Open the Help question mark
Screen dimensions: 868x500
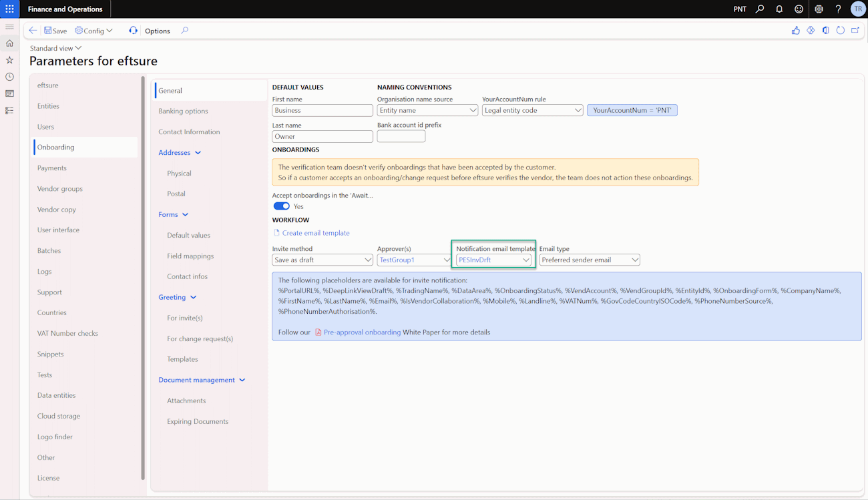pyautogui.click(x=838, y=9)
